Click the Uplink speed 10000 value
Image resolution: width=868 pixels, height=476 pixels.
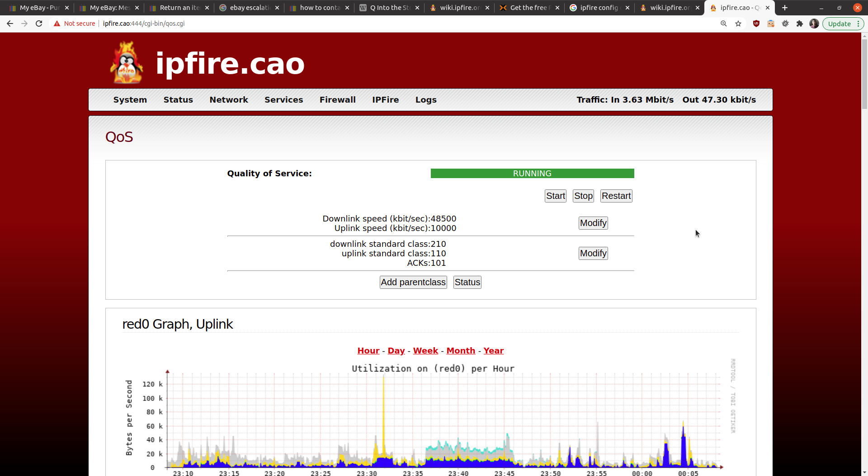(443, 228)
